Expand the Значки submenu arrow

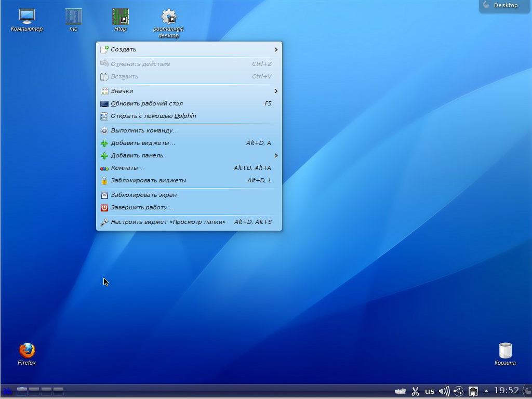(x=276, y=91)
